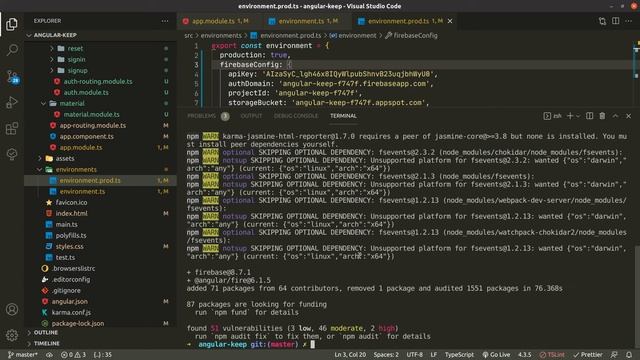
Task: Click the open changes icon in editor toolbar
Action: tap(602, 21)
